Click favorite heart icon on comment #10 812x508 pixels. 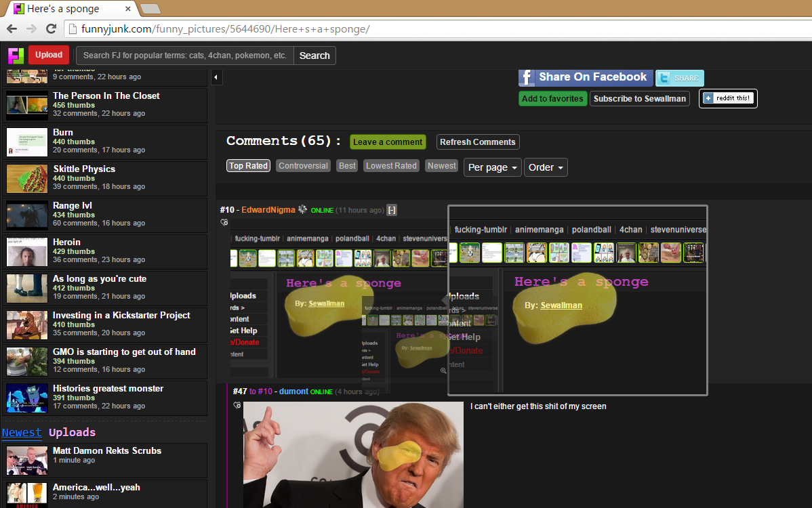click(x=224, y=222)
